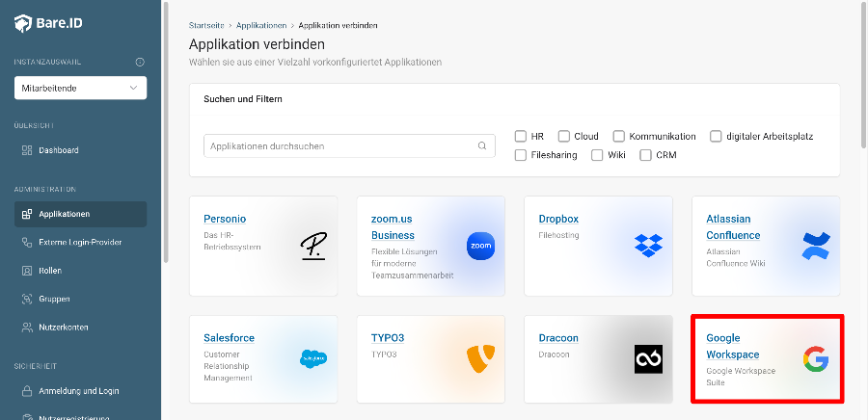Click the info icon beside Instanzauswahl

(140, 62)
